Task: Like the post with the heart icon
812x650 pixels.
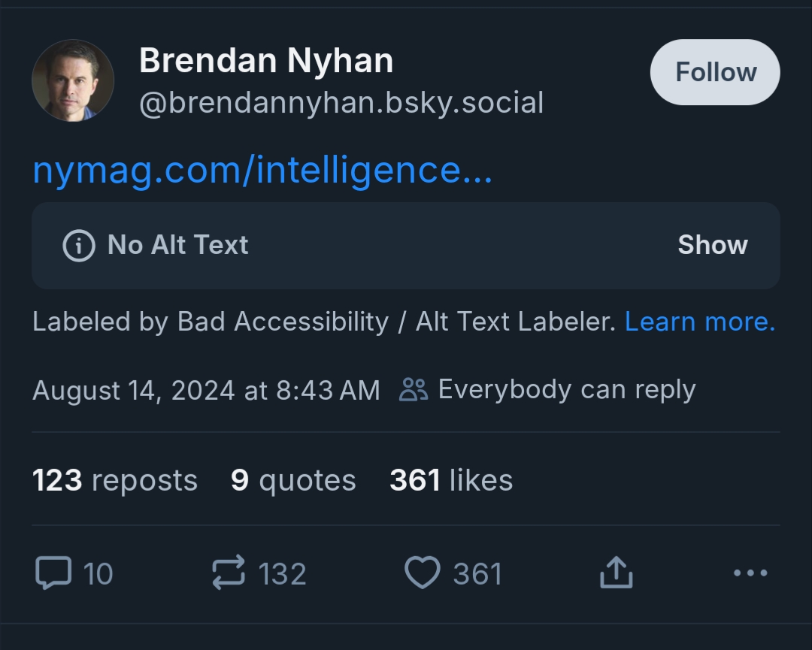Action: [422, 574]
